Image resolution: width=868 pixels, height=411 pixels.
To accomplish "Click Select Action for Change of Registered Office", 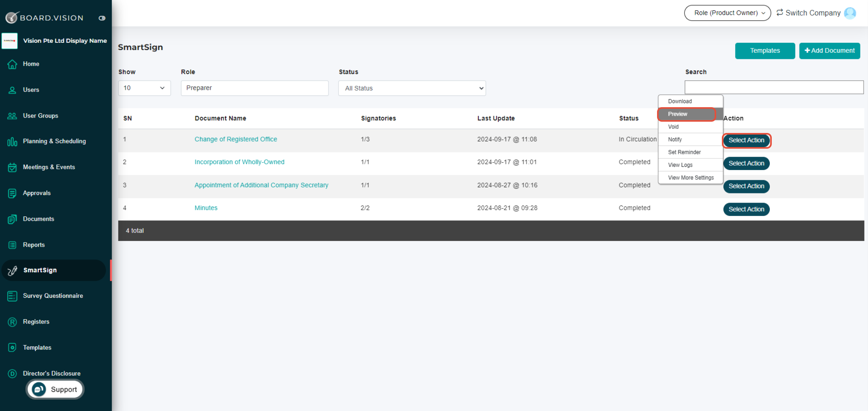I will coord(746,140).
